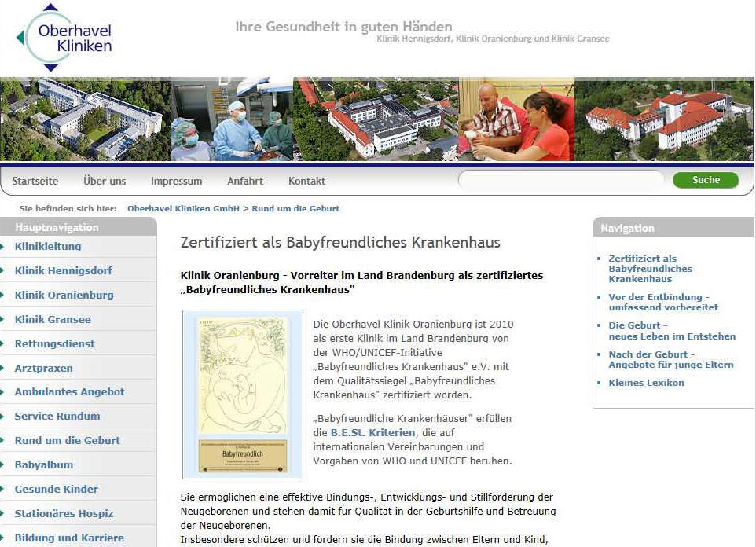This screenshot has width=756, height=547.
Task: Follow the Oberhavel Kliniken GmbH breadcrumb link
Action: [x=183, y=208]
